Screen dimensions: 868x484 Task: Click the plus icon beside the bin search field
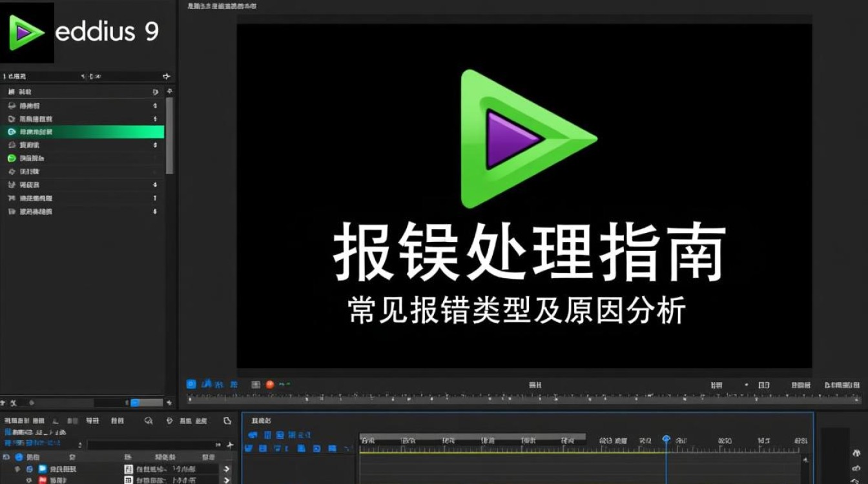click(x=230, y=445)
